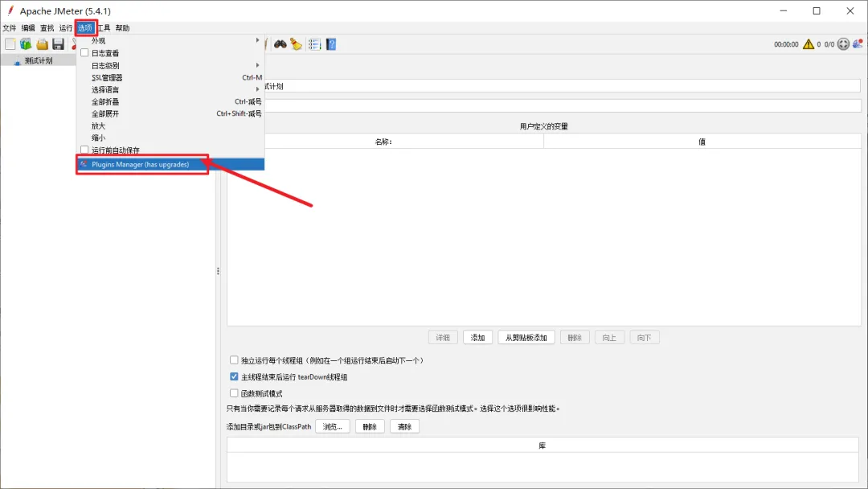Screen dimensions: 868x489
Task: Select 全部展开 menu entry
Action: click(x=170, y=113)
